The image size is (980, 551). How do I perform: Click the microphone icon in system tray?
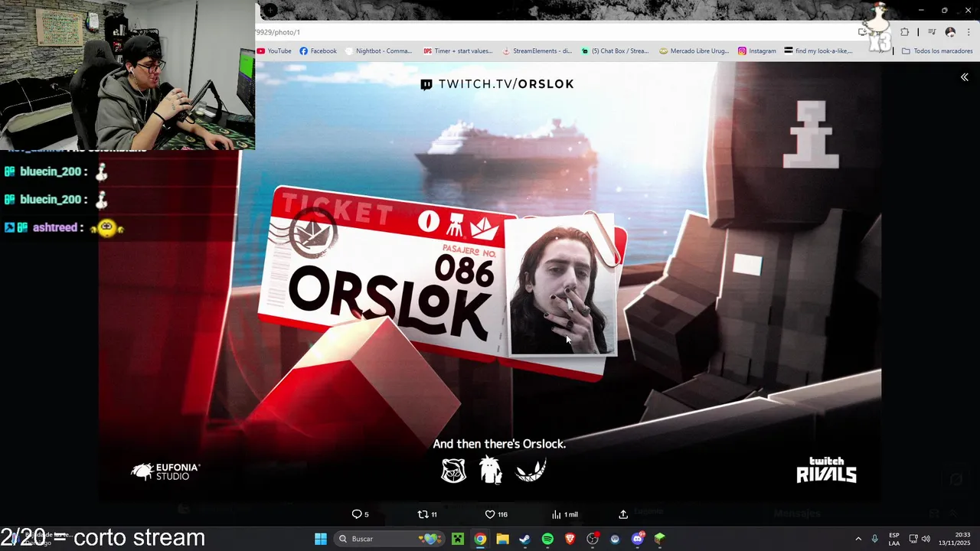[875, 539]
